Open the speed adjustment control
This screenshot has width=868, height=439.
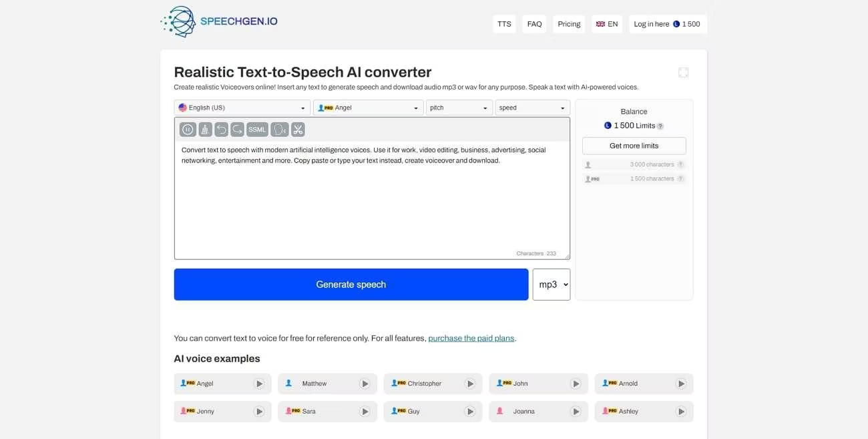click(532, 107)
